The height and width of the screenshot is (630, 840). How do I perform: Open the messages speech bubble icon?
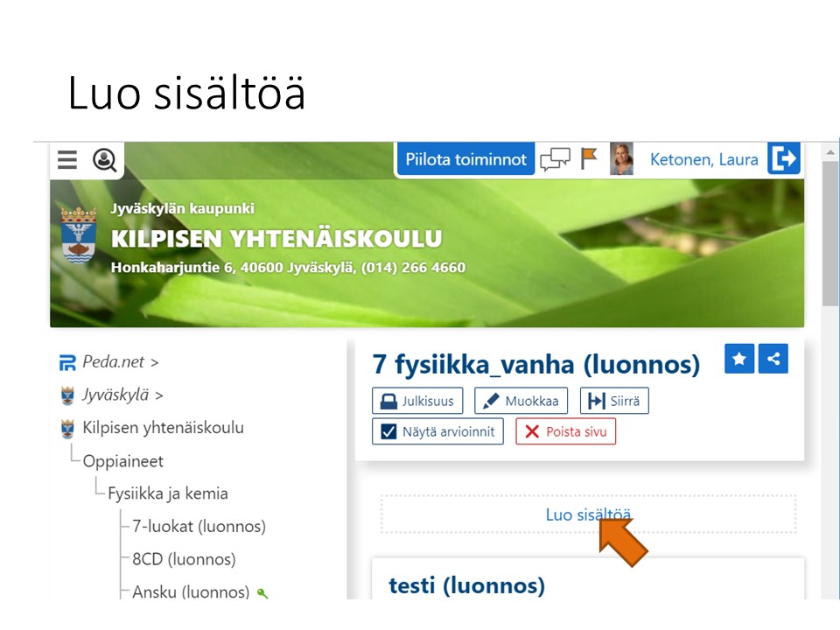(x=555, y=159)
